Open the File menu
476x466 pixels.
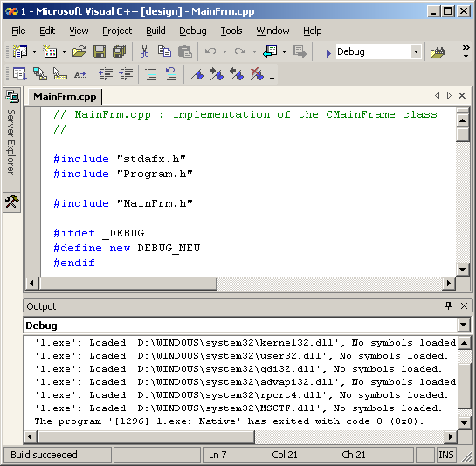18,31
